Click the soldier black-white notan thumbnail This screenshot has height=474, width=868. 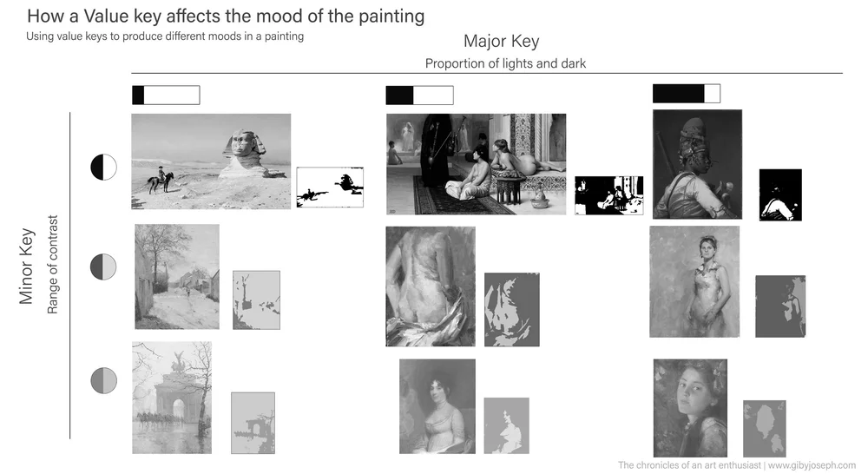click(x=780, y=195)
